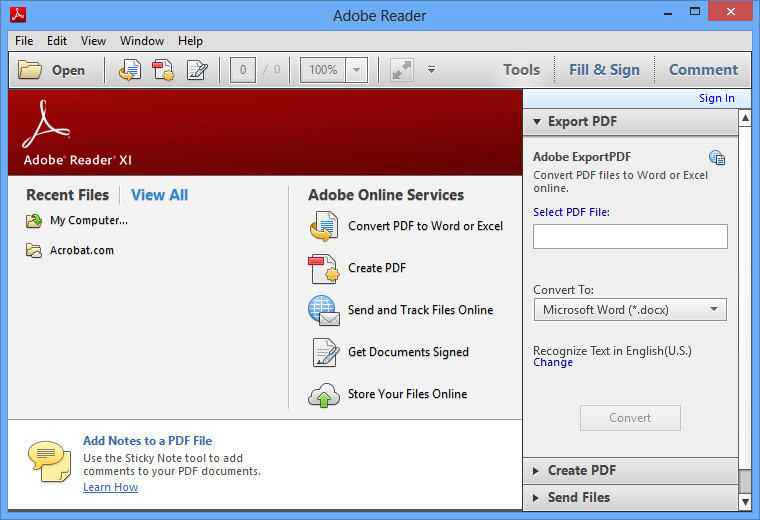The image size is (760, 520).
Task: Click My Computer... text entry
Action: [89, 221]
